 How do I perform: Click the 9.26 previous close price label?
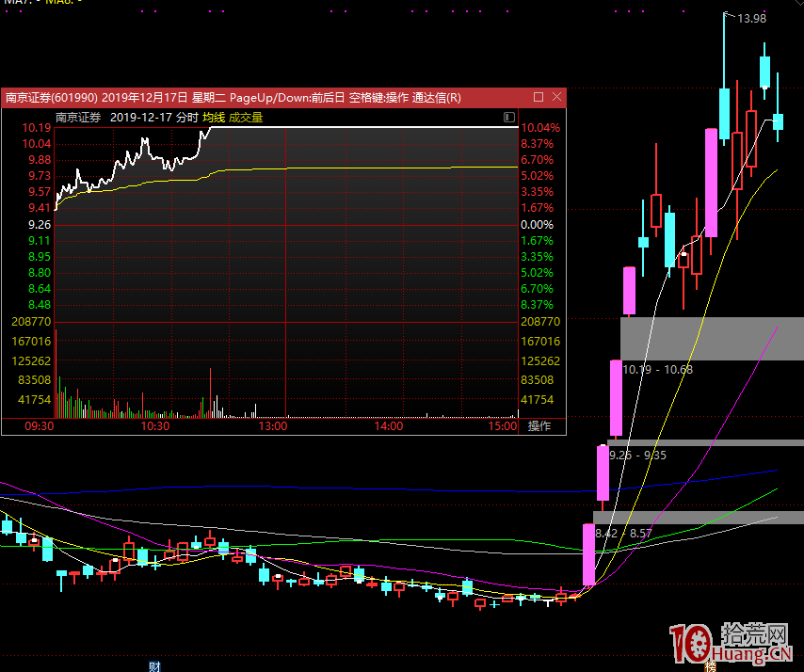(x=40, y=225)
